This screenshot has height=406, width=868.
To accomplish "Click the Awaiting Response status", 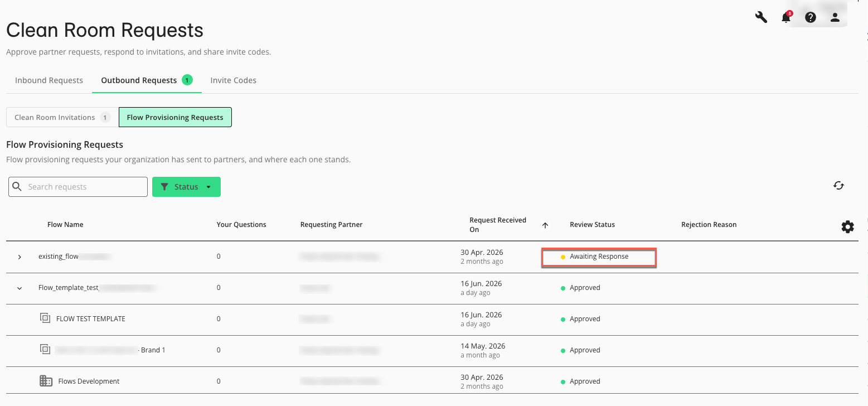I will 599,257.
